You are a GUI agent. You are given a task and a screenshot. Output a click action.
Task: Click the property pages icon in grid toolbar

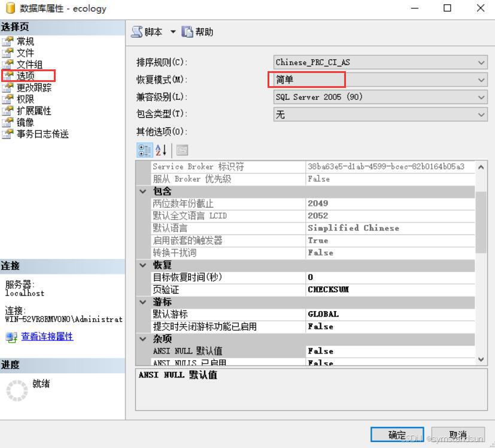tap(182, 150)
